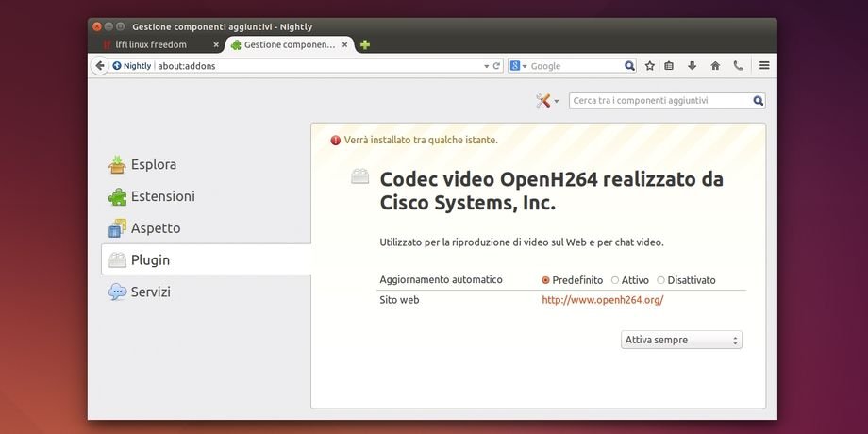Click the red warning icon in notice

[336, 141]
